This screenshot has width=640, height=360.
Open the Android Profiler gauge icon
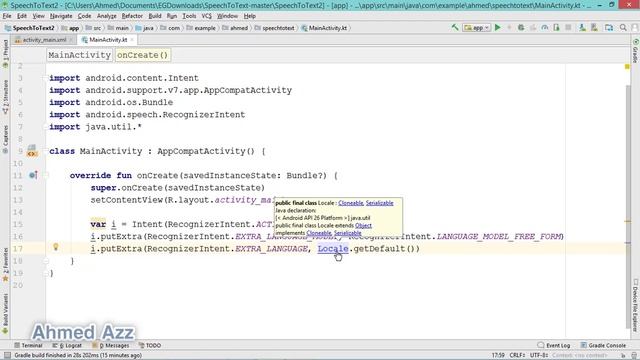pos(544,28)
